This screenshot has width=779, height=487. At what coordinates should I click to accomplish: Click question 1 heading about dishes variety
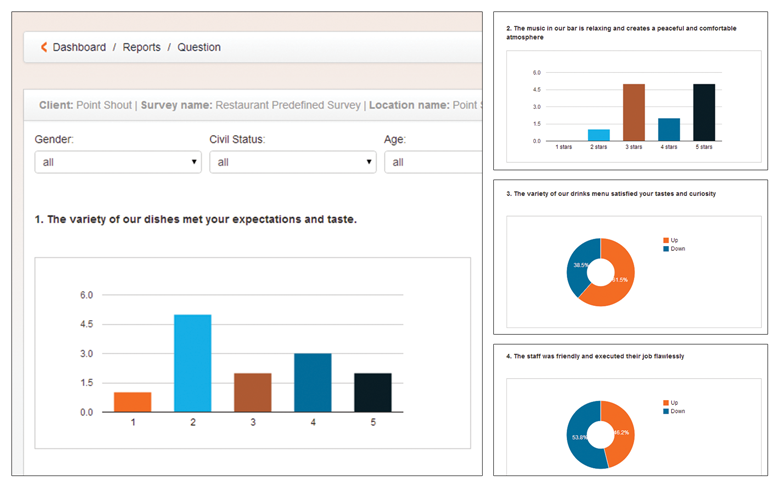pos(195,219)
